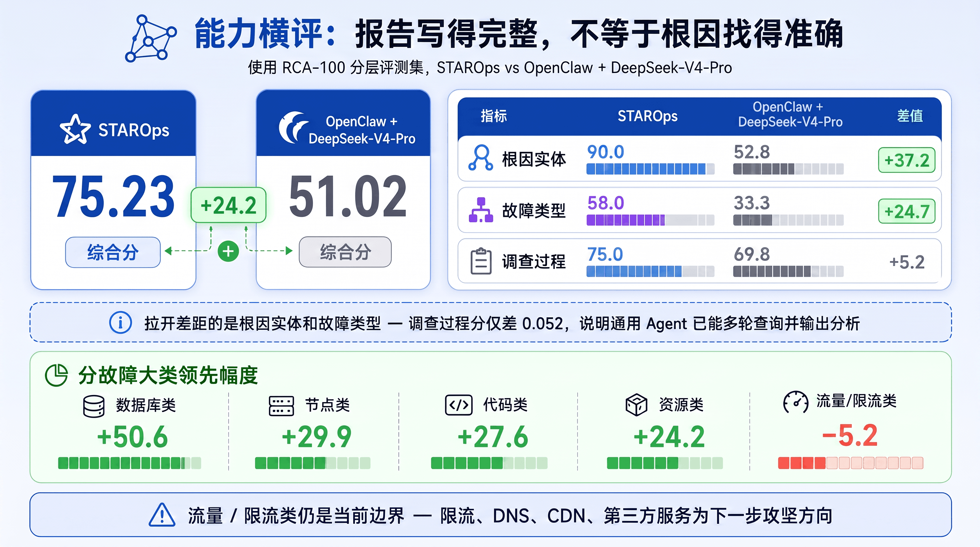Viewport: 980px width, 547px height.
Task: Click the gray bar for score 33.3
Action: pyautogui.click(x=788, y=220)
